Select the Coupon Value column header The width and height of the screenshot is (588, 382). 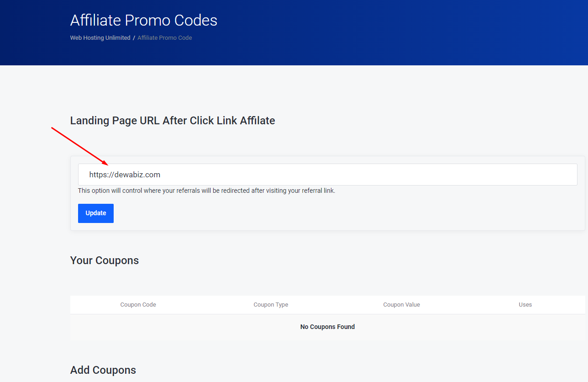tap(401, 305)
